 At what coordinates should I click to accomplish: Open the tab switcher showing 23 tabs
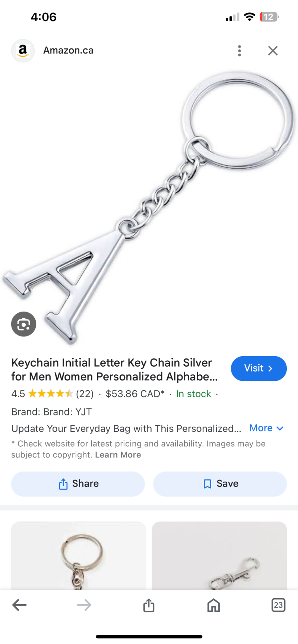click(278, 605)
